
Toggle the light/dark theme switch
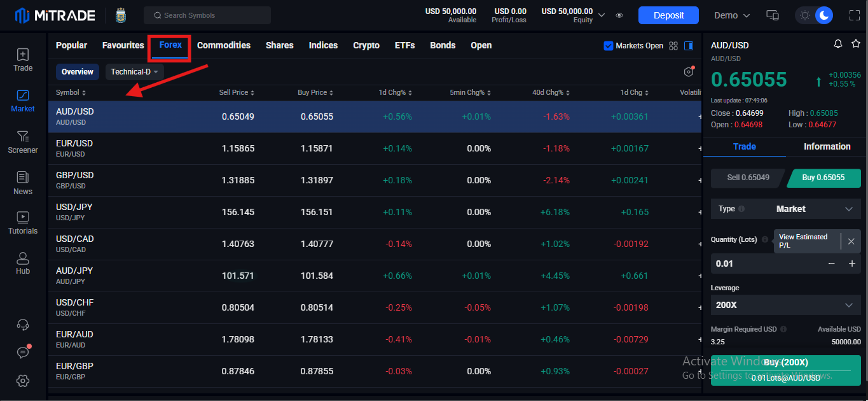815,15
